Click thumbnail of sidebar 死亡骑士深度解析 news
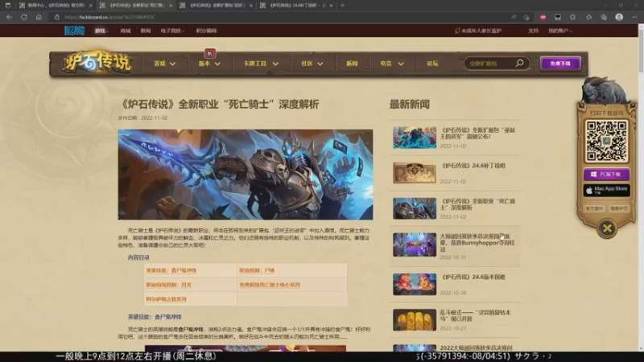Viewport: 644px width, 362px height. click(415, 208)
